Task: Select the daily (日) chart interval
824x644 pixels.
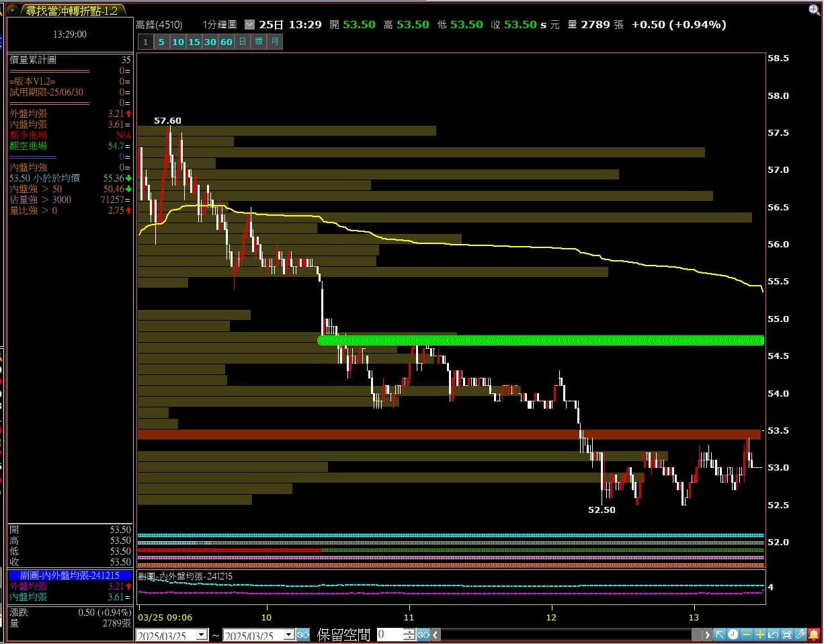Action: (x=243, y=42)
